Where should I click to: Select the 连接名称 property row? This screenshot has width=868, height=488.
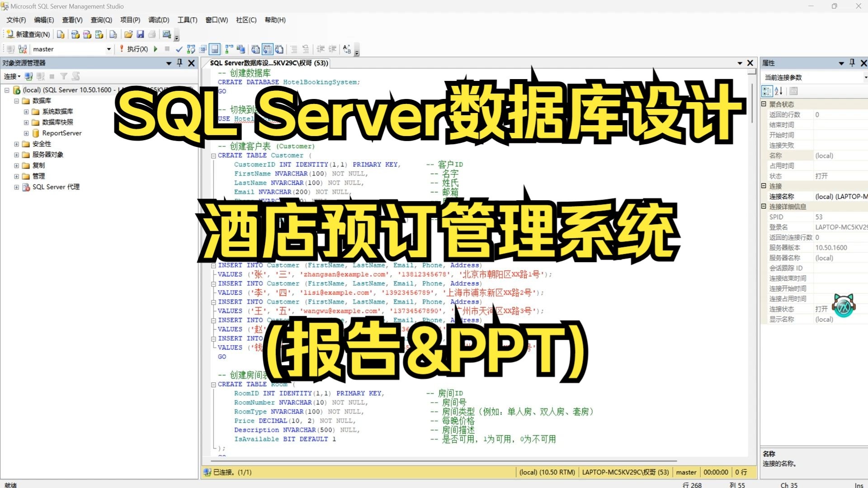point(814,197)
